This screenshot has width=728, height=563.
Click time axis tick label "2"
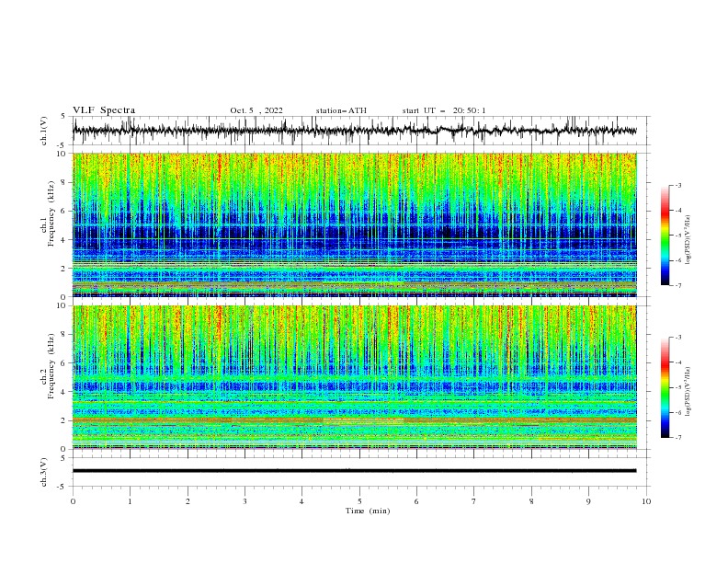188,501
